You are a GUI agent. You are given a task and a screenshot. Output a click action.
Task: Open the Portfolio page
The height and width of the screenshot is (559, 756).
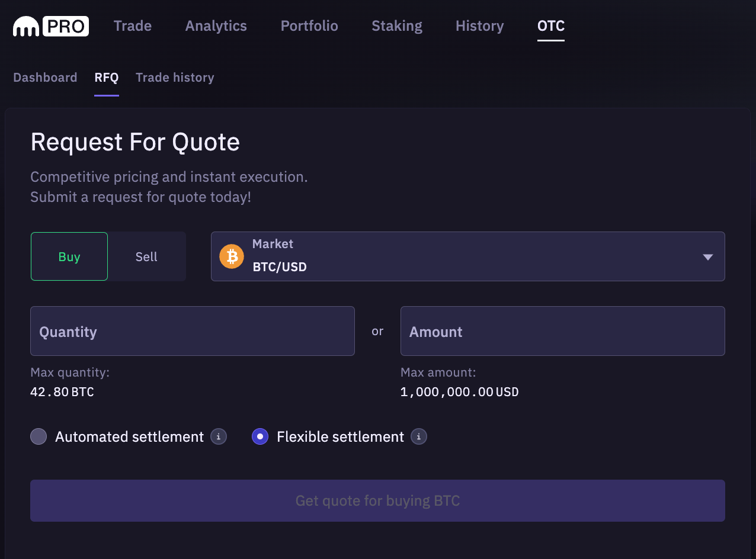click(x=309, y=26)
